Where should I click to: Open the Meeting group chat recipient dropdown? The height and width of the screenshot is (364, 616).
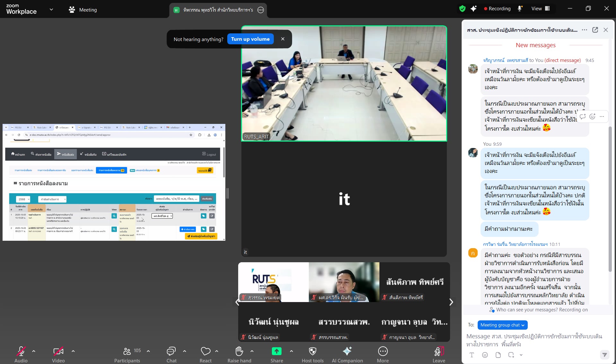click(502, 325)
